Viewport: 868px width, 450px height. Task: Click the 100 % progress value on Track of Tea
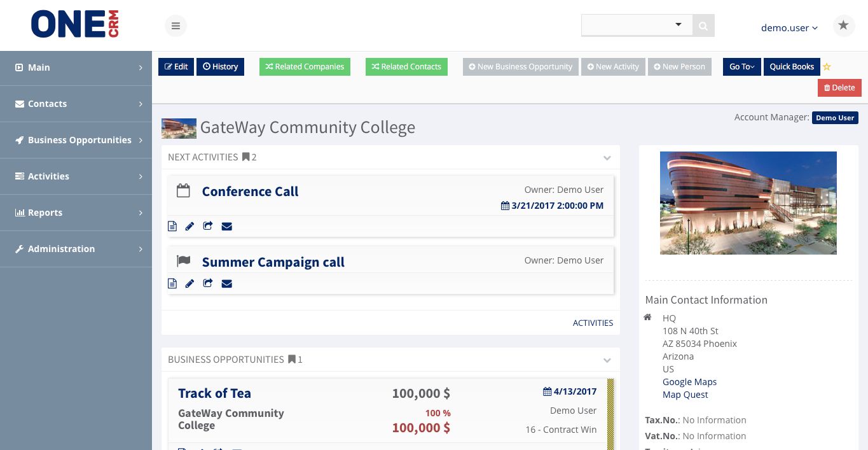pyautogui.click(x=437, y=412)
